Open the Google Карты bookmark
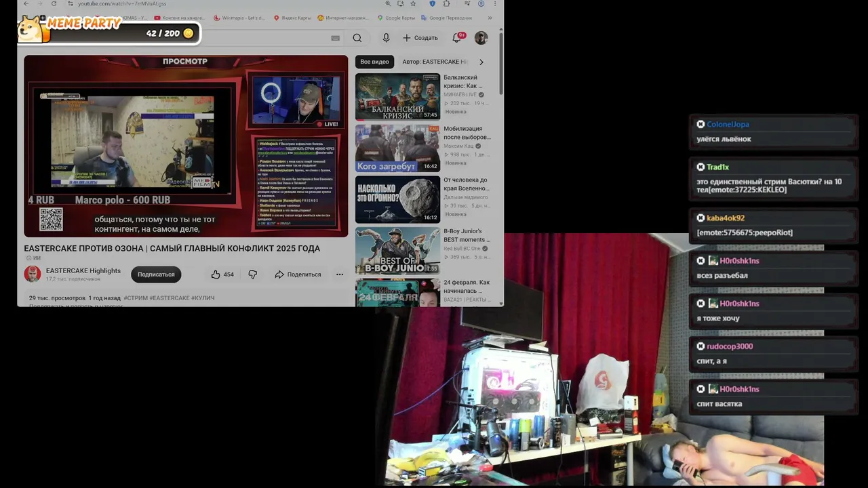 [x=396, y=18]
